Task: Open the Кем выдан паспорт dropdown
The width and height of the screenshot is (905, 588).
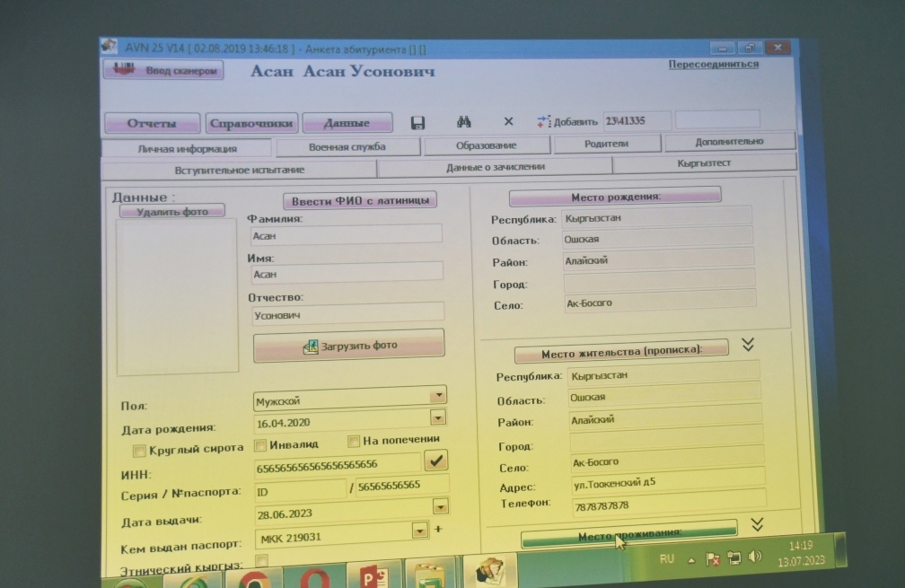Action: 419,530
